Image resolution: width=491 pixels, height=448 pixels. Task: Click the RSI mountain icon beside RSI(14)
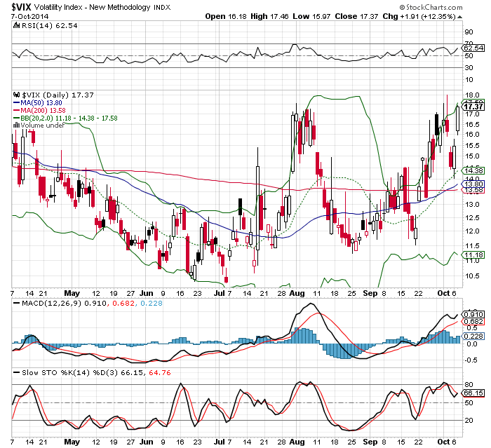[16, 26]
